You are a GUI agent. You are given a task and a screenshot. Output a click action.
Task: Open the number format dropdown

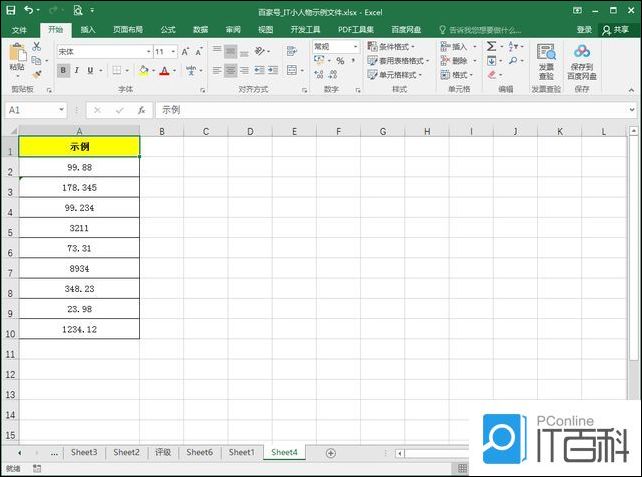(x=355, y=47)
